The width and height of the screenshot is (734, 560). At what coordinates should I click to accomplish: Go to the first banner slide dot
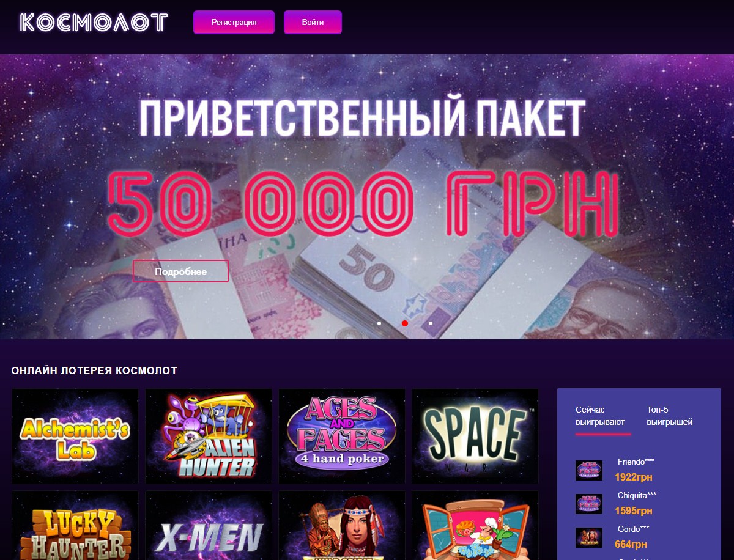(x=379, y=323)
